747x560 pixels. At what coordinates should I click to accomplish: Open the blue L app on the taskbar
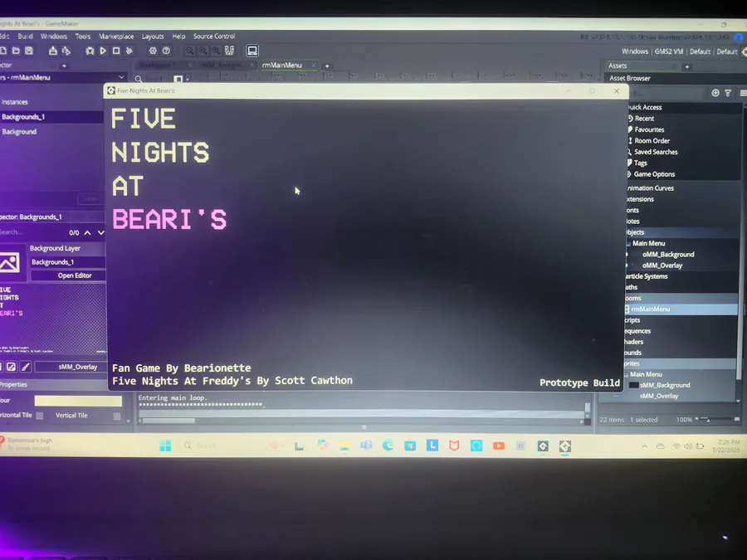click(x=432, y=446)
